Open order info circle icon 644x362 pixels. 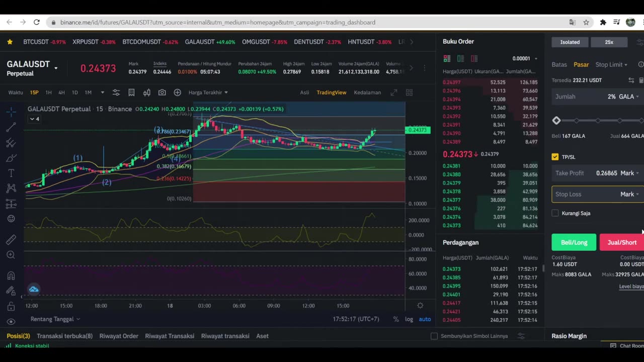pyautogui.click(x=641, y=64)
